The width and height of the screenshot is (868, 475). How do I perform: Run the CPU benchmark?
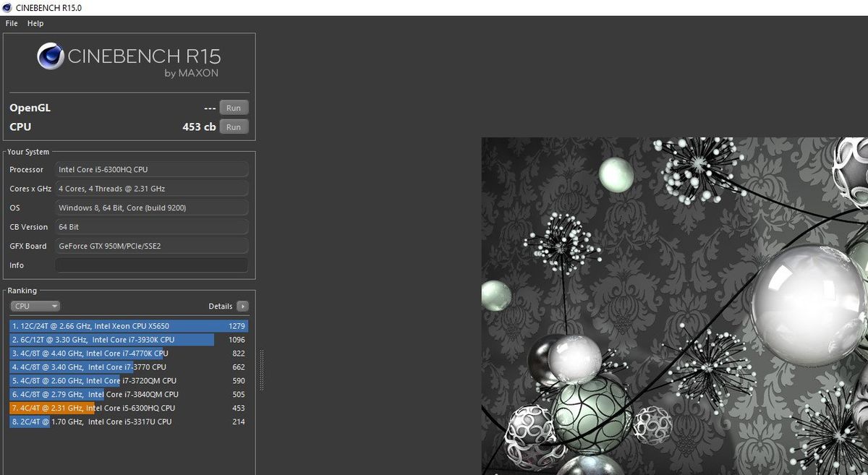[234, 127]
